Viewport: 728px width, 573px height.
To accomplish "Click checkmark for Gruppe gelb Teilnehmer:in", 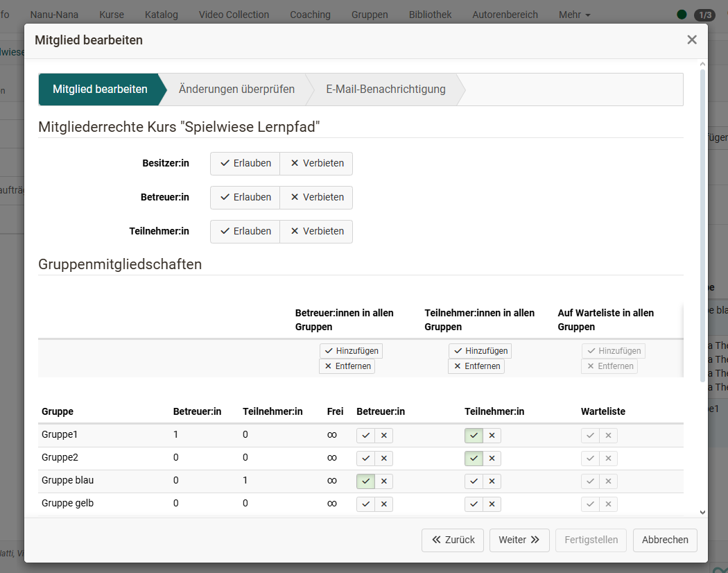I will click(474, 504).
